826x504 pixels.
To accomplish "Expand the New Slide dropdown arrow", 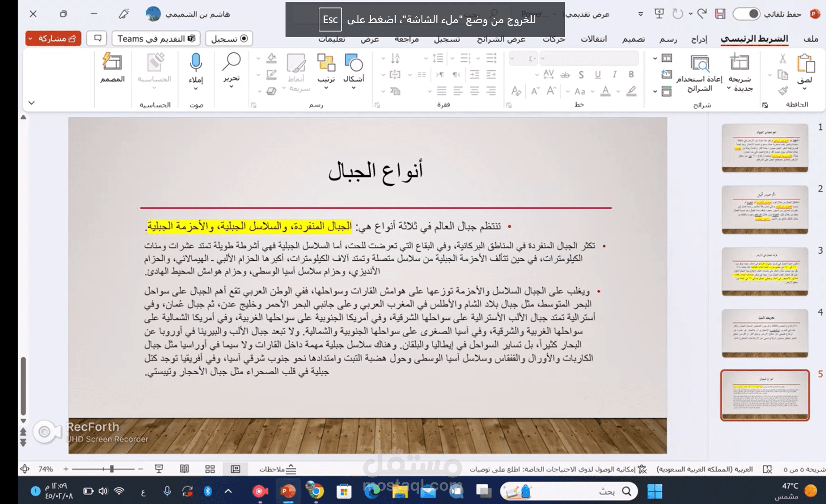I will (x=729, y=88).
